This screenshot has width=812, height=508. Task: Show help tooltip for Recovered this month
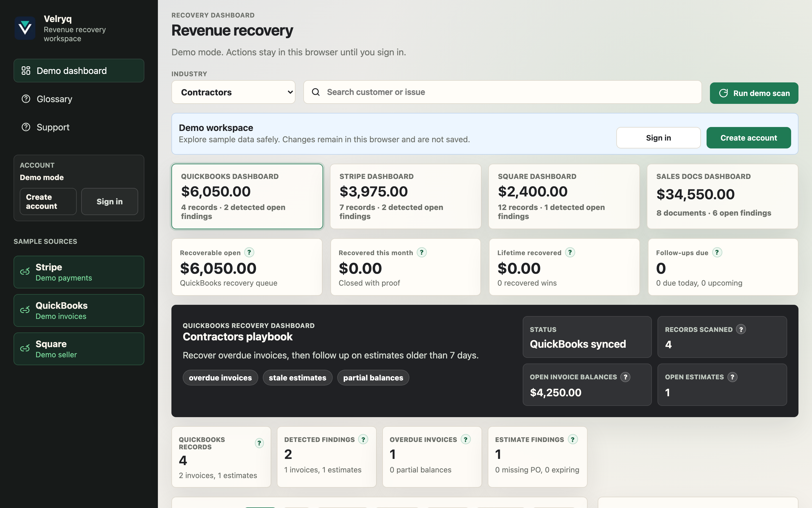(x=422, y=252)
